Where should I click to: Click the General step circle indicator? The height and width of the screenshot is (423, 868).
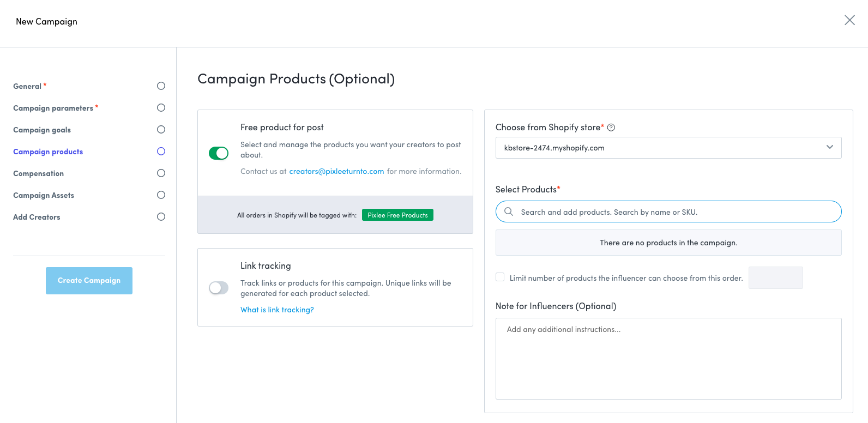[x=161, y=86]
